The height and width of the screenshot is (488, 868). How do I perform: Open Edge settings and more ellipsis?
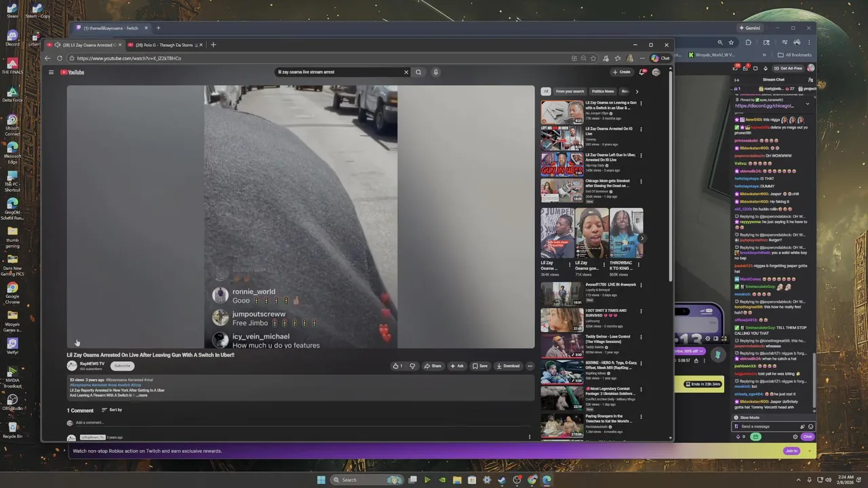[x=642, y=58]
